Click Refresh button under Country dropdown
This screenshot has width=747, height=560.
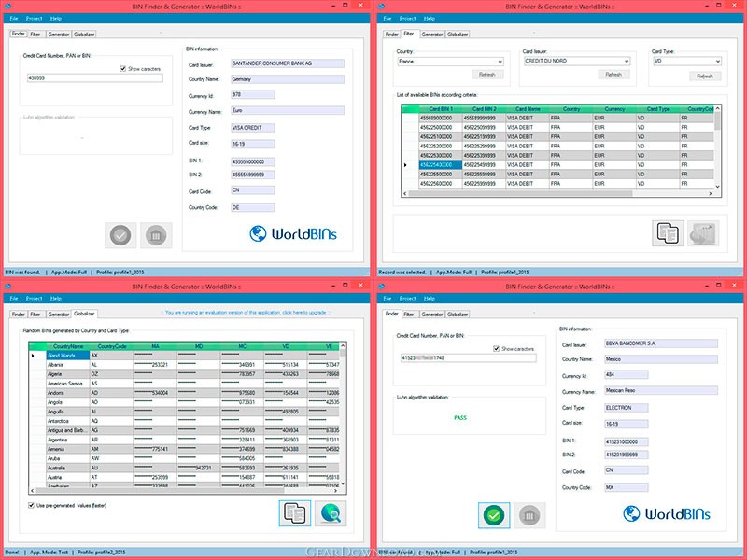point(487,75)
